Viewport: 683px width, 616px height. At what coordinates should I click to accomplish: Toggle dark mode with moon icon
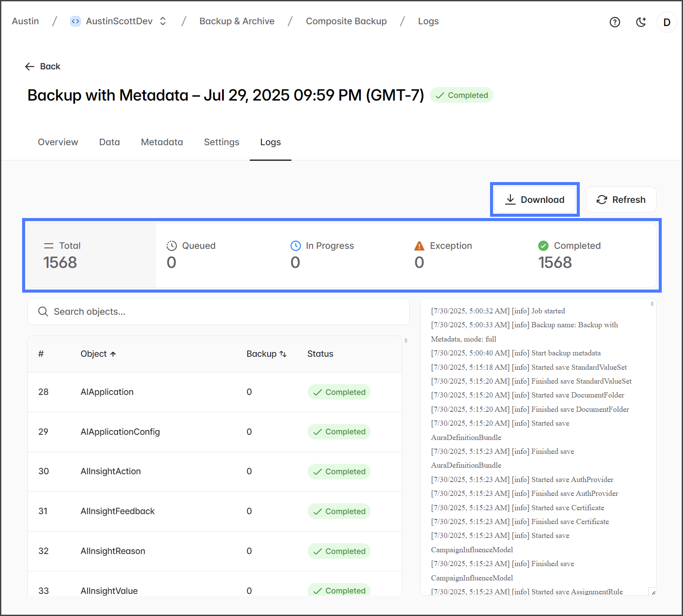641,22
